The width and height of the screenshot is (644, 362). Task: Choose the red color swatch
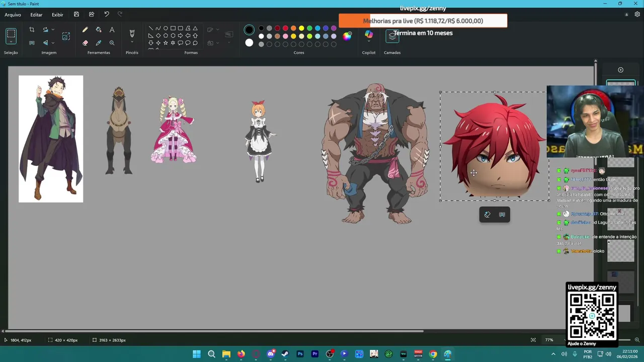point(285,28)
